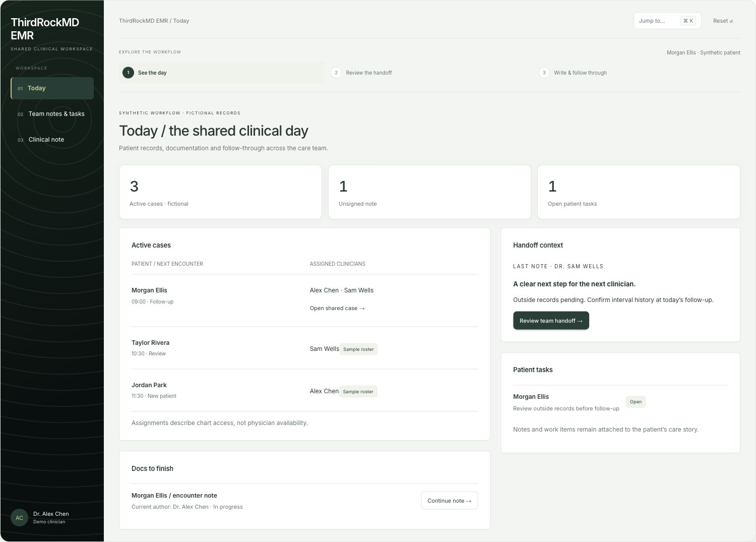Screen dimensions: 756x542
Task: Click the ThirdRockMD EMR / Today breadcrumb
Action: (154, 21)
